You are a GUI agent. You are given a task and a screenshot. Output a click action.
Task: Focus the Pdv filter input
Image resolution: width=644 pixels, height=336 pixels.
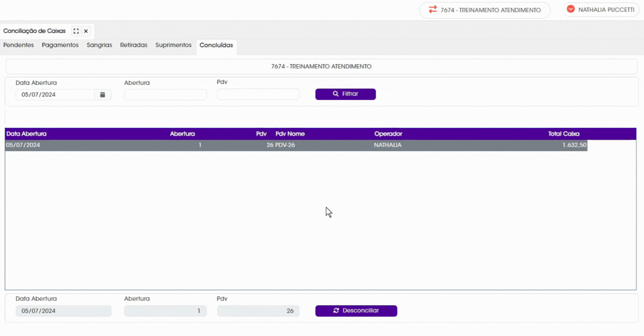[x=258, y=94]
